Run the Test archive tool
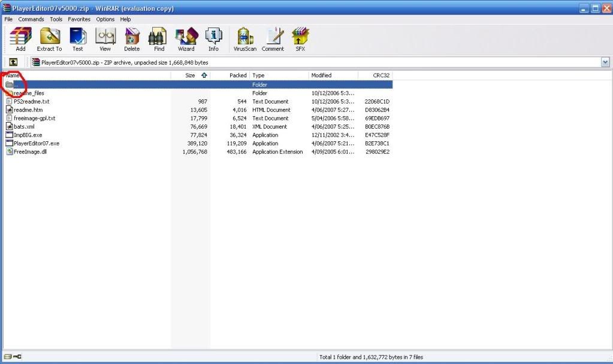 [77, 40]
